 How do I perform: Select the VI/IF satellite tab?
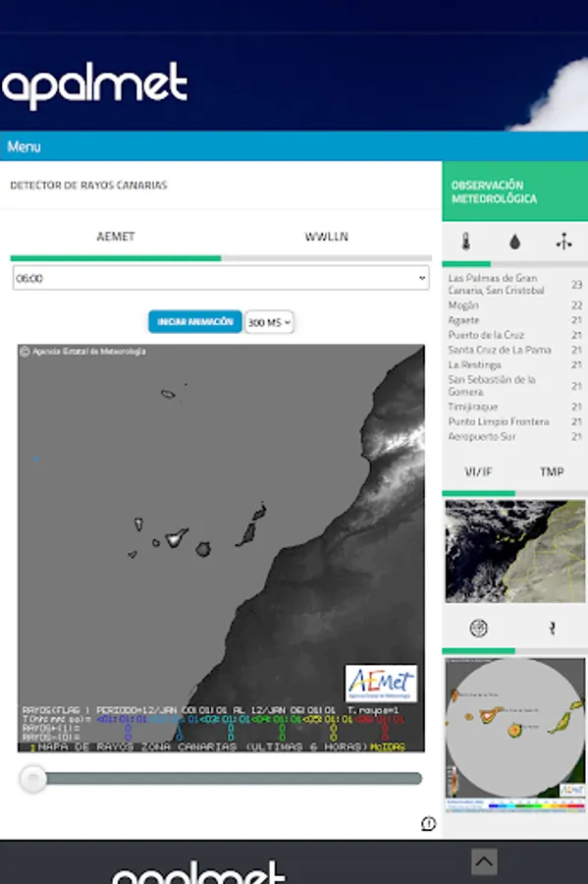coord(478,471)
